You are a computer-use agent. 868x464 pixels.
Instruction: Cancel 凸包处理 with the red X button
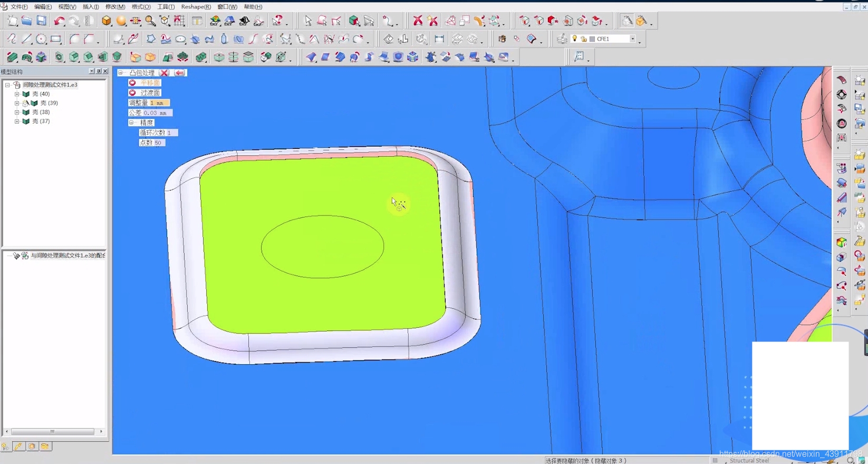point(164,73)
